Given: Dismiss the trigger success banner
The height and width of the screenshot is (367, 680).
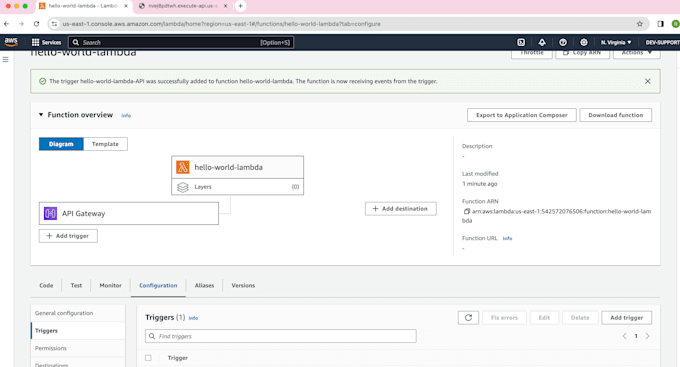Looking at the screenshot, I should (647, 81).
